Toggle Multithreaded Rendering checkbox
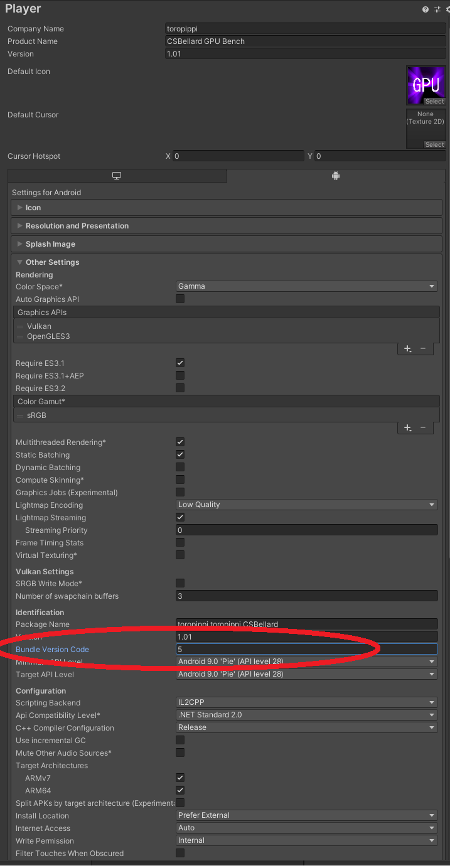The image size is (450, 868). 180,442
